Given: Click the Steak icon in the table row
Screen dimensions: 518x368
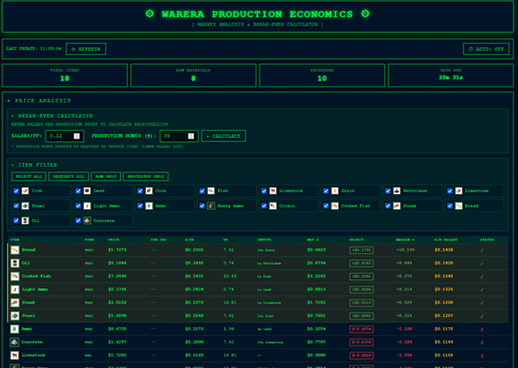Looking at the screenshot, I should pos(15,302).
